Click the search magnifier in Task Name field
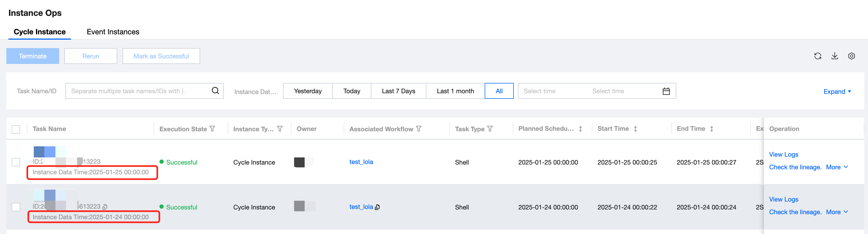Viewport: 868px width, 234px height. coord(215,91)
